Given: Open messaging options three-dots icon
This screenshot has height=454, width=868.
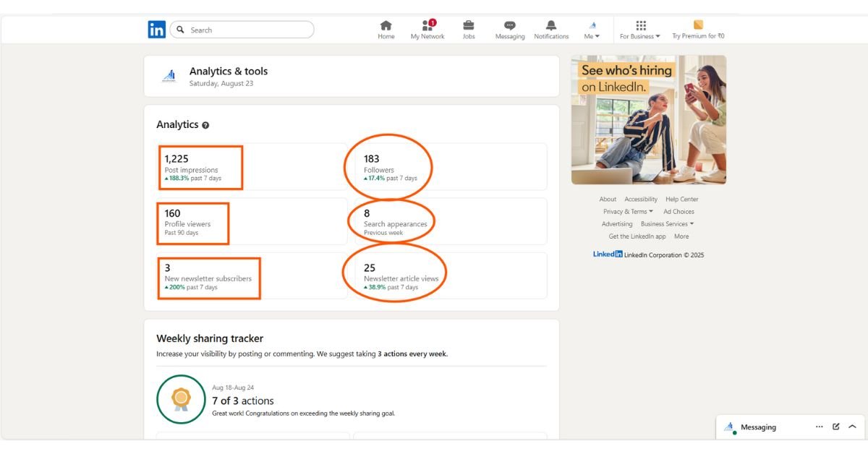Looking at the screenshot, I should (x=820, y=427).
